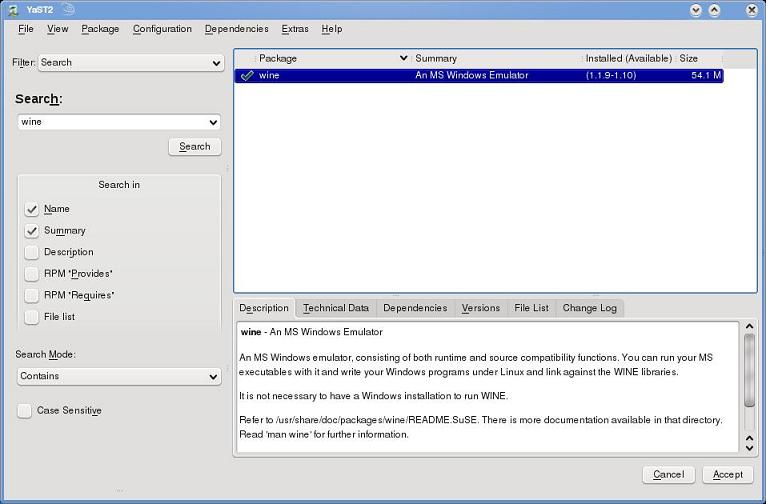Switch to the Change Log tab
This screenshot has height=504, width=766.
pyautogui.click(x=590, y=308)
